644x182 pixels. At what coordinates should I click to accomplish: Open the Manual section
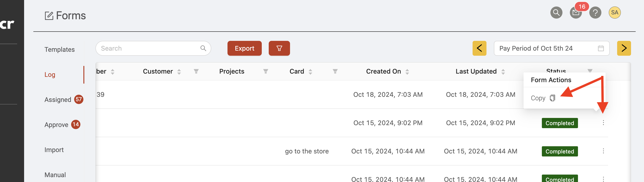coord(55,175)
